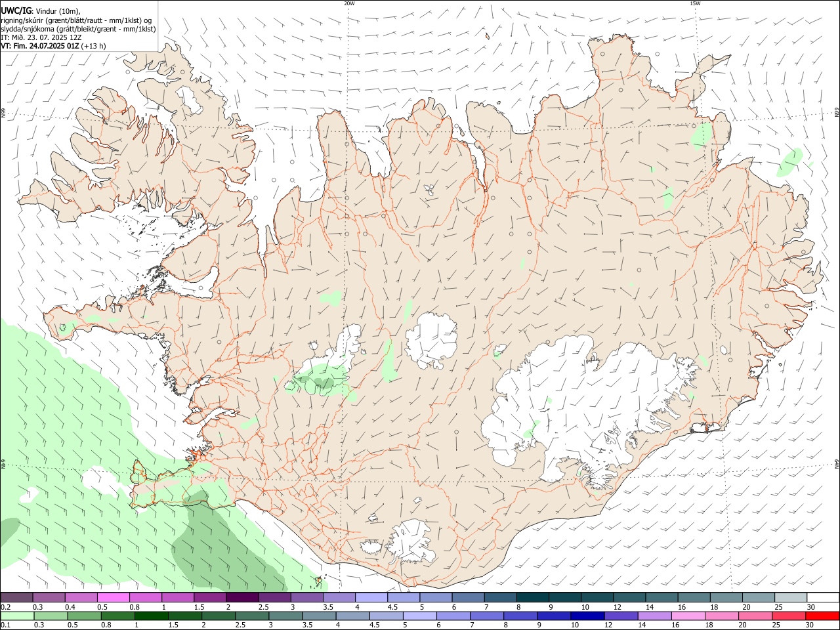Select white upper legend swatch after 30
Viewport: 840px width, 630px height.
tap(824, 597)
